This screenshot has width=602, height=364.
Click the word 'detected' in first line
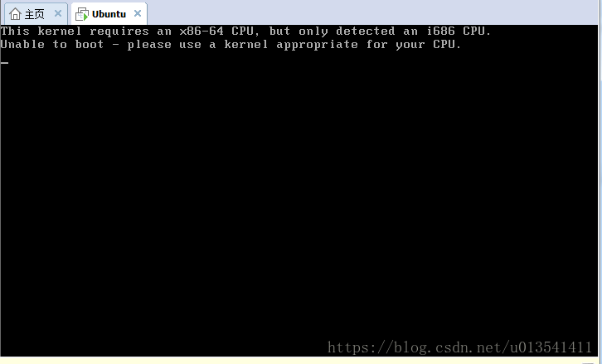365,32
